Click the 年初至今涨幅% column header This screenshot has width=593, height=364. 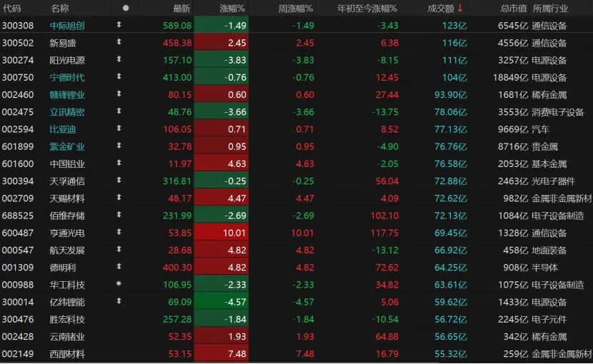click(x=367, y=9)
